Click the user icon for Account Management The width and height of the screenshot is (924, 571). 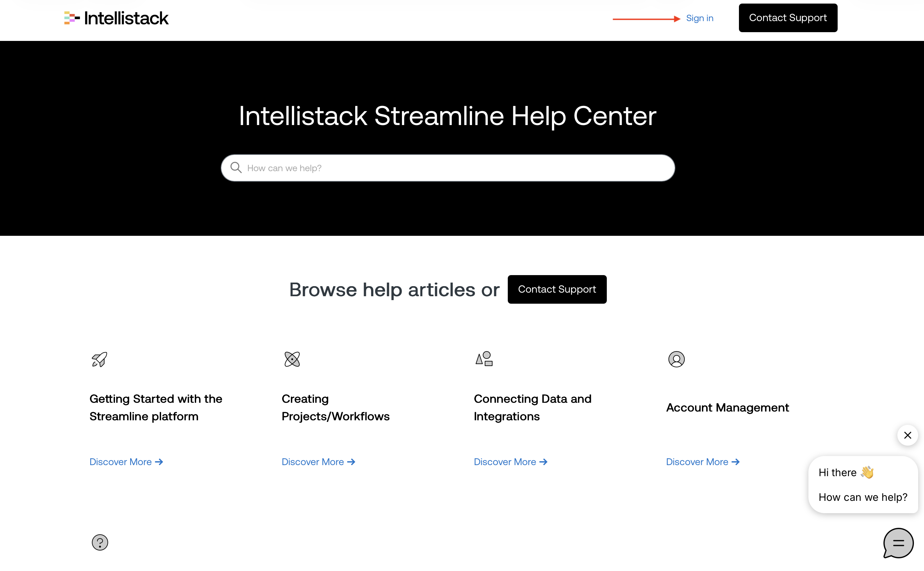(x=676, y=359)
